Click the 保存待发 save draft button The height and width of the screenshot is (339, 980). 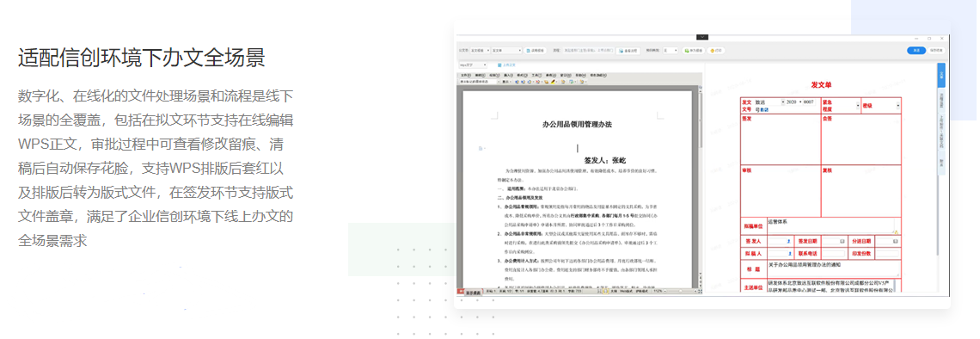click(x=936, y=51)
